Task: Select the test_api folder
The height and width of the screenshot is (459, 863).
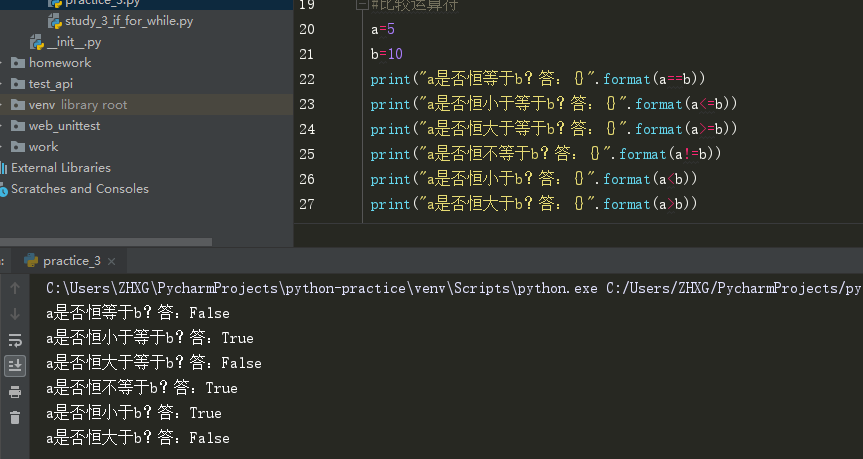Action: coord(51,84)
